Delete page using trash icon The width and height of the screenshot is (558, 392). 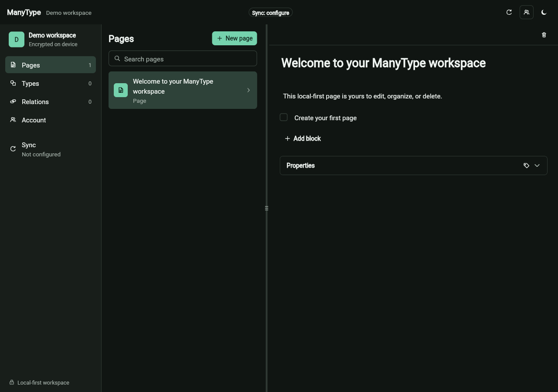tap(544, 35)
